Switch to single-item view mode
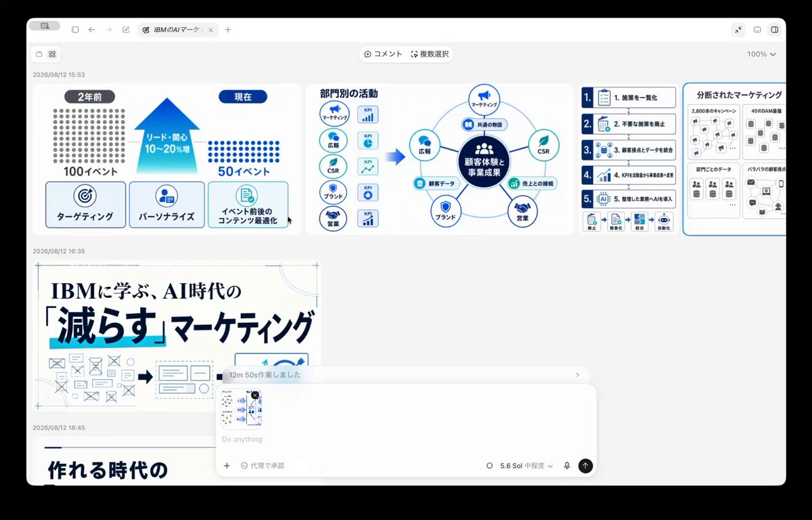The height and width of the screenshot is (520, 812). 39,54
